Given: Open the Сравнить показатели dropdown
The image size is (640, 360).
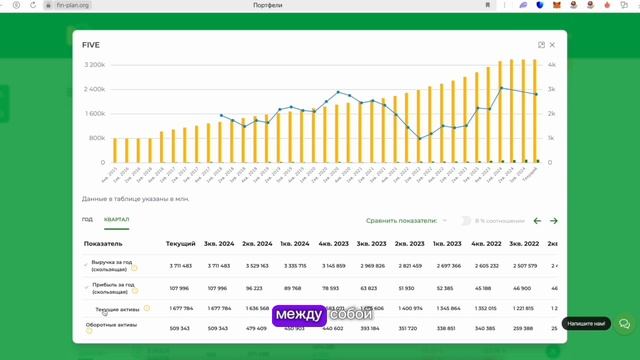Looking at the screenshot, I should pyautogui.click(x=406, y=221).
